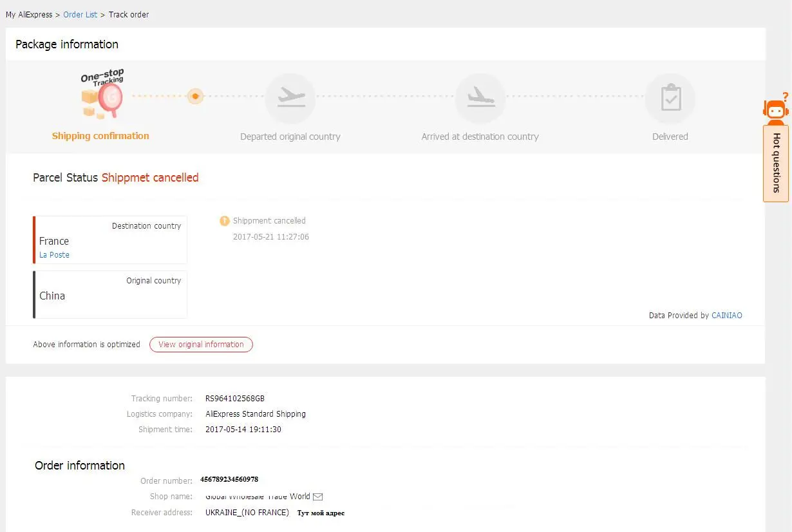Click the Above information is optimized text

(87, 345)
